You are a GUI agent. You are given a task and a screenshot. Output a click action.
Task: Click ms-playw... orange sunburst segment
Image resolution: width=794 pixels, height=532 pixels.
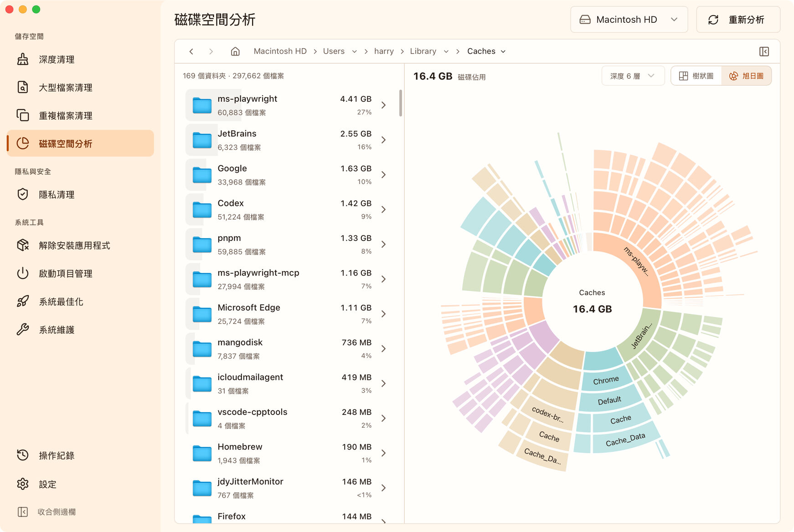636,261
